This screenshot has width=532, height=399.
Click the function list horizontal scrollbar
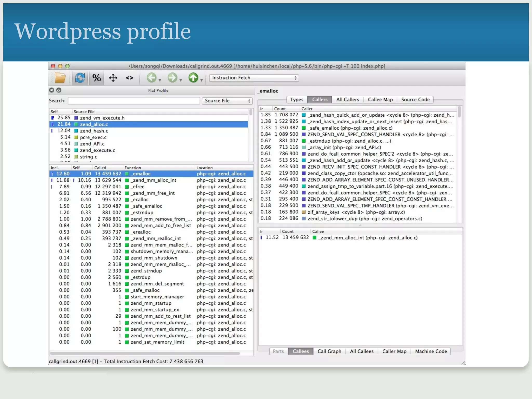pyautogui.click(x=145, y=353)
